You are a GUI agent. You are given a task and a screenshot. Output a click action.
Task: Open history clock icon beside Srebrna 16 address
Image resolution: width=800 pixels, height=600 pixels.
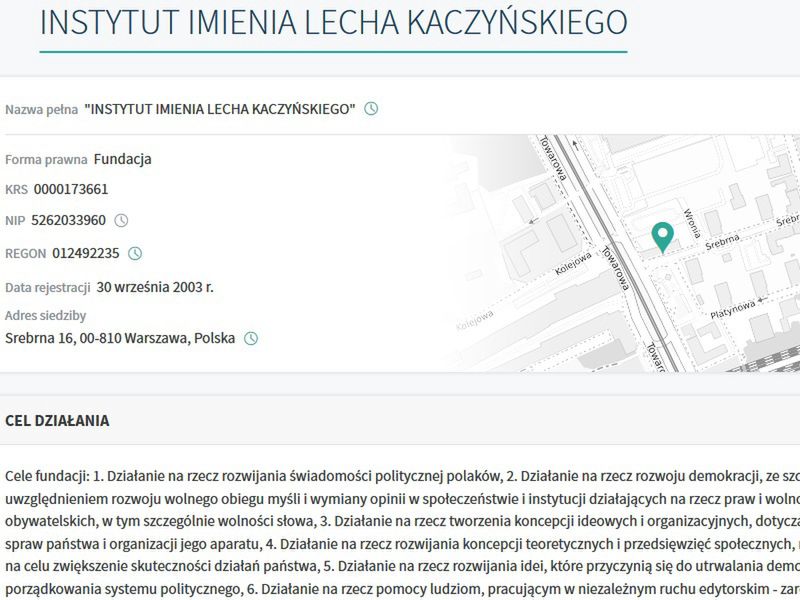pyautogui.click(x=251, y=338)
